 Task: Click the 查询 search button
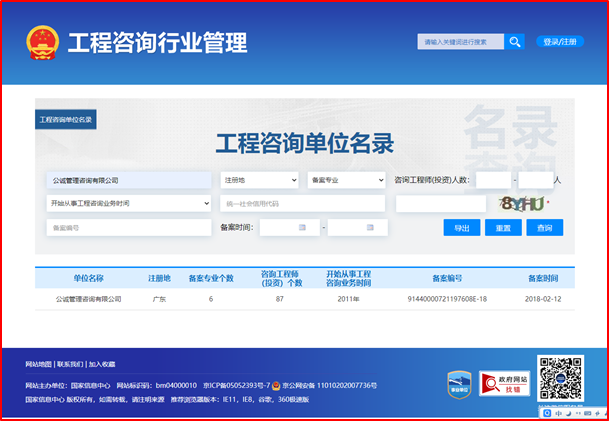pos(544,228)
